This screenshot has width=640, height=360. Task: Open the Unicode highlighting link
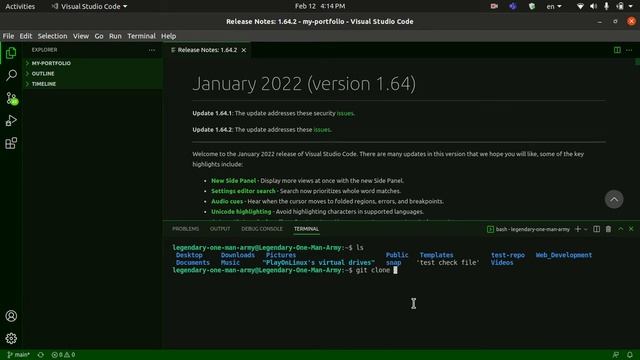point(241,211)
